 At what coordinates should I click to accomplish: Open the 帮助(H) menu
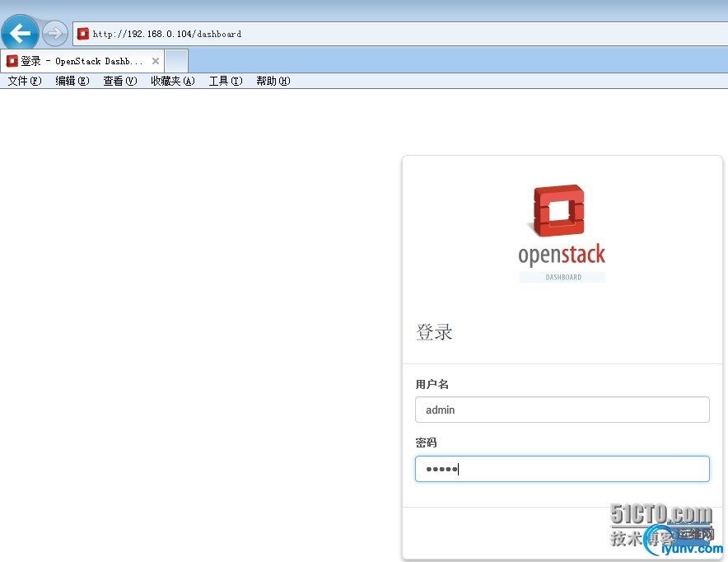(273, 81)
